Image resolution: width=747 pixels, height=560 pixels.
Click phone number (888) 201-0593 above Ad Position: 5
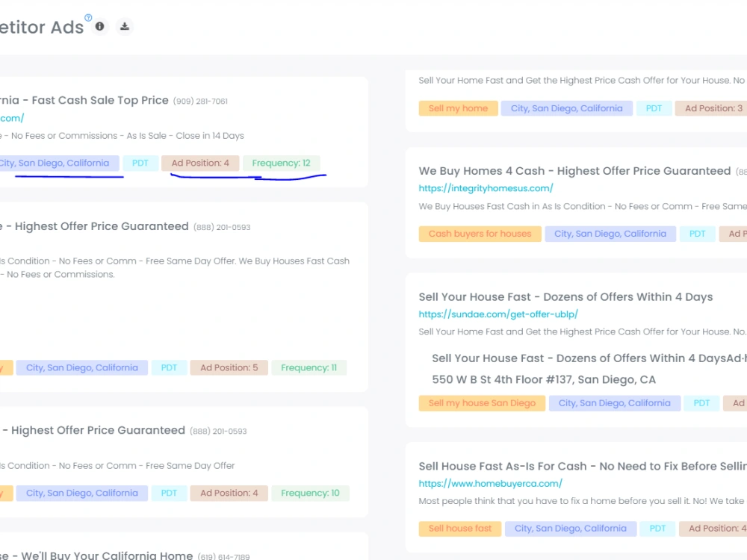pyautogui.click(x=222, y=228)
